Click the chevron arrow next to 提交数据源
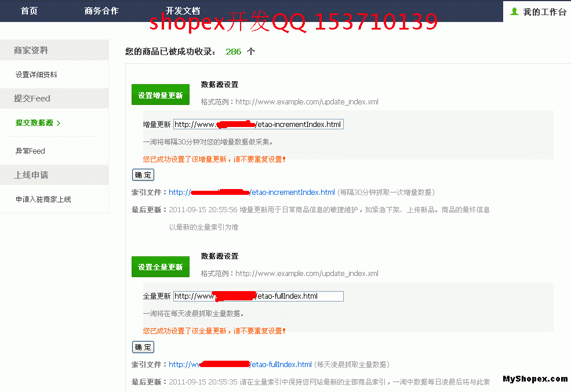This screenshot has width=571, height=392. pyautogui.click(x=59, y=123)
